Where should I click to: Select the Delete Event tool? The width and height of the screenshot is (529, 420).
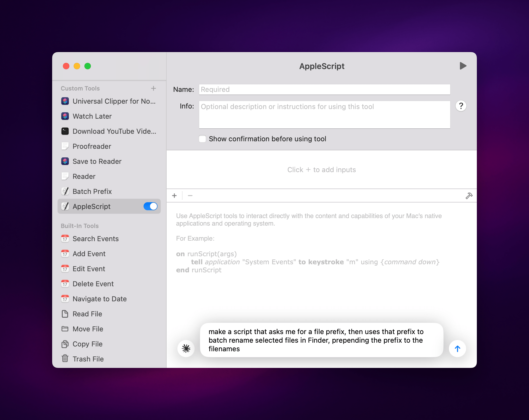pos(109,284)
